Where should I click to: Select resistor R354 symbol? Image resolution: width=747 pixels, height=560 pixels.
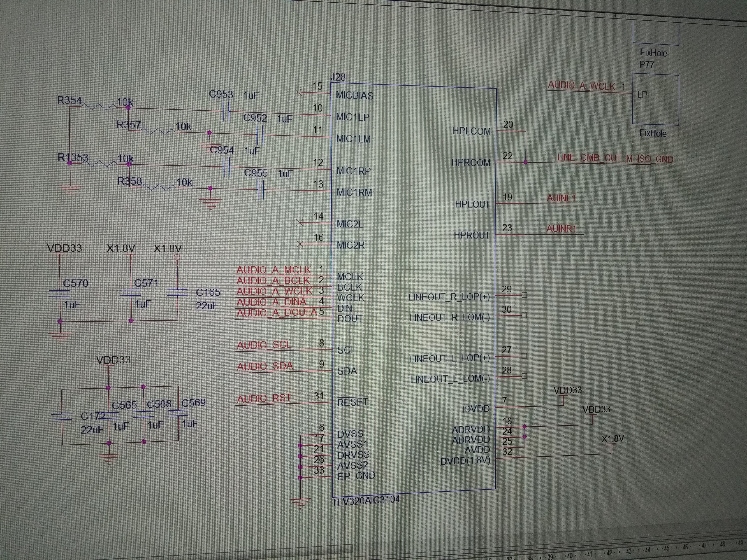click(x=99, y=107)
